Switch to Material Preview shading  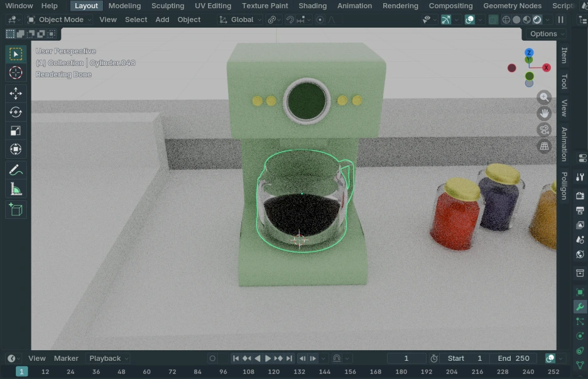(527, 20)
